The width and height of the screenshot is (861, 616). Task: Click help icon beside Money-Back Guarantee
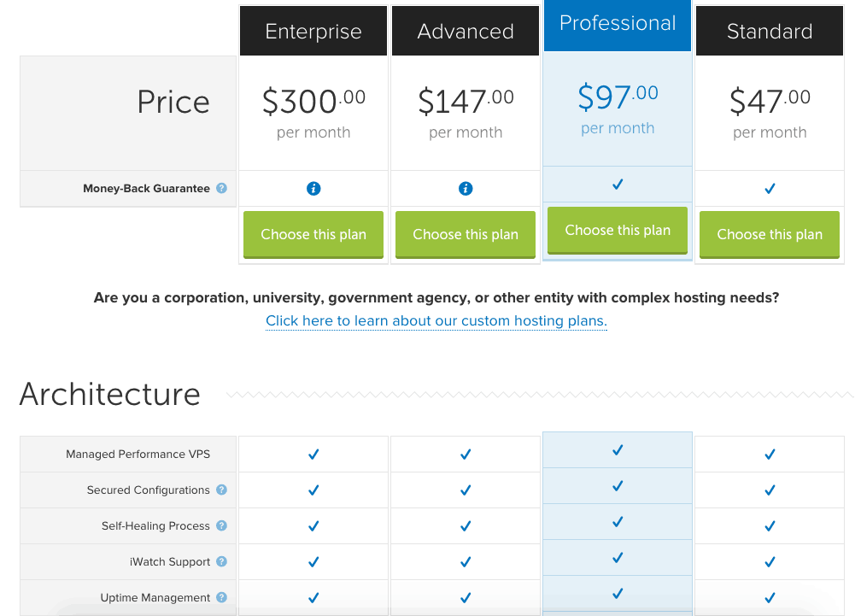point(221,189)
